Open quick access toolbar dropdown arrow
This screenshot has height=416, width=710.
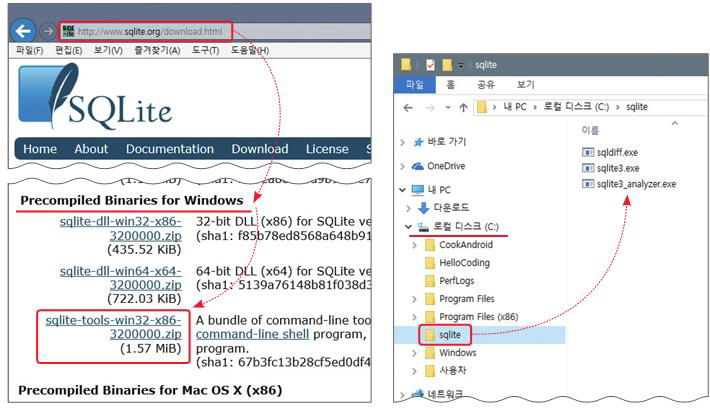[461, 66]
